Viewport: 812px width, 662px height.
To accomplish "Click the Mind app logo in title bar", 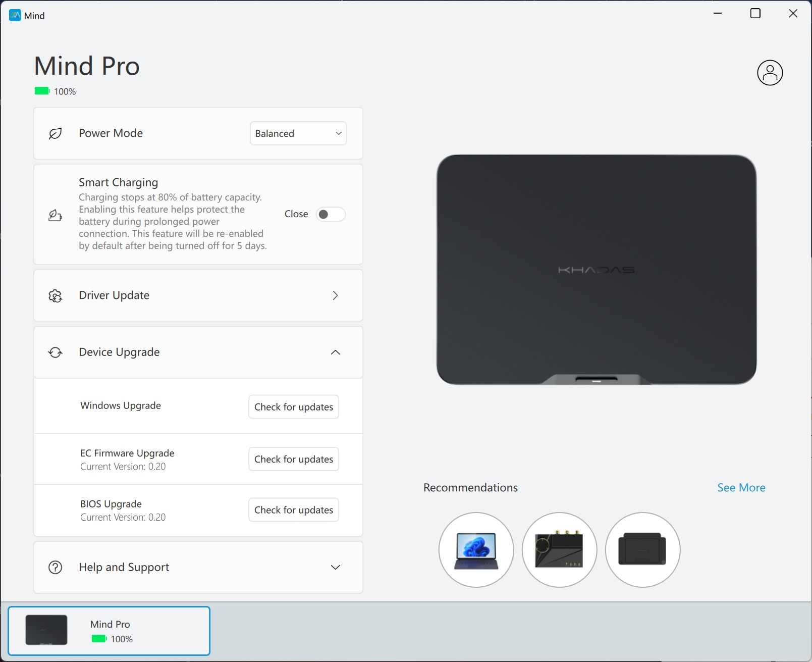I will click(15, 15).
